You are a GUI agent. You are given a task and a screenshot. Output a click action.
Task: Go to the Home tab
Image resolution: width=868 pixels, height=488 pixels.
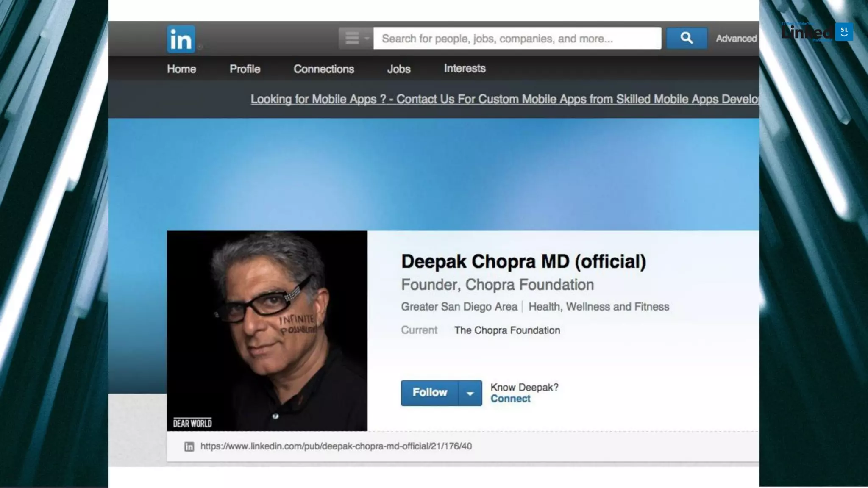click(x=181, y=69)
